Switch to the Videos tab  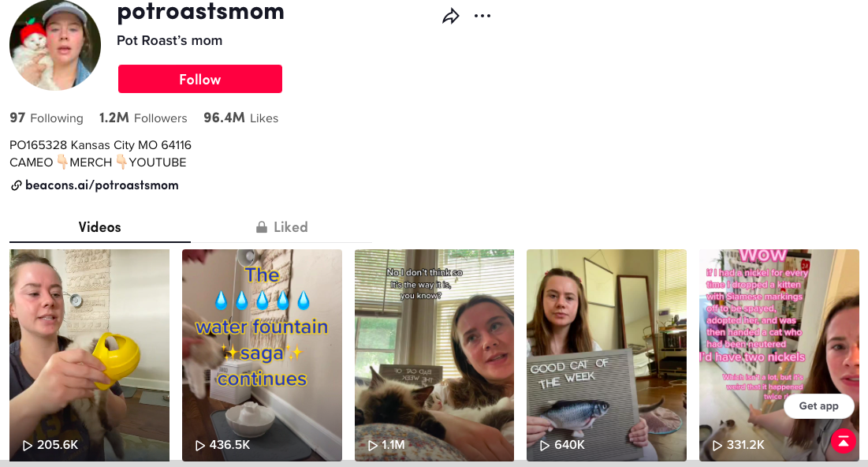pos(99,227)
